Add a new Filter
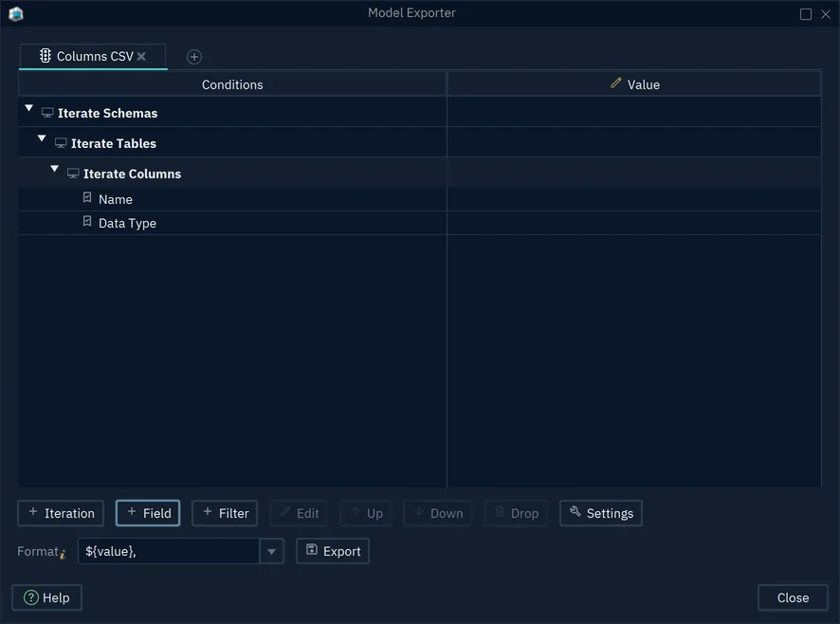The image size is (840, 624). pyautogui.click(x=225, y=513)
